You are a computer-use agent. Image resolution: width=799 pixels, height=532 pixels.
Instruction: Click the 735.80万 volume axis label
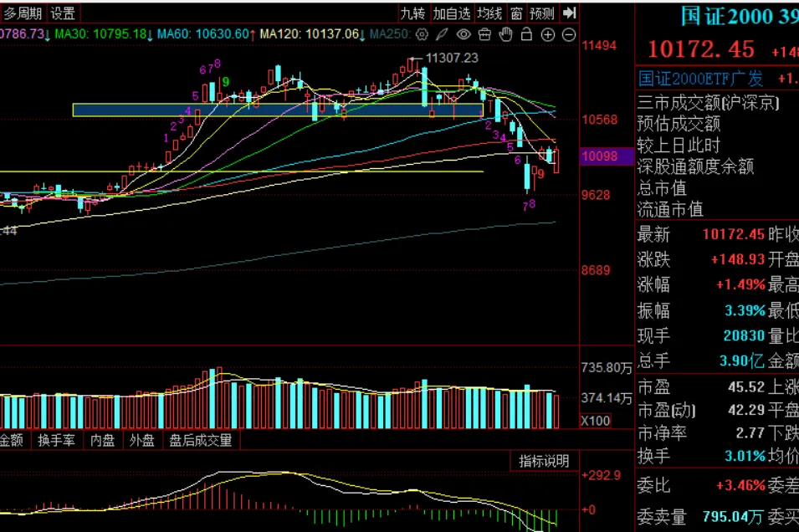coord(607,368)
